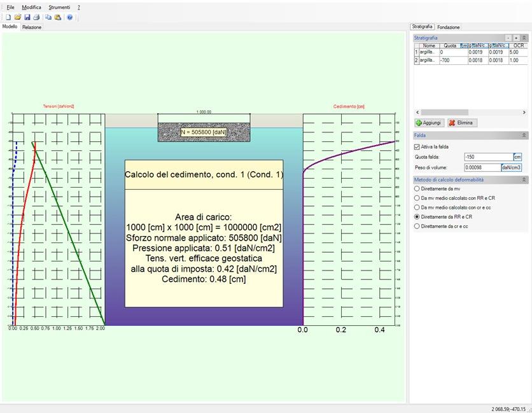Collapse the Falda section

click(x=524, y=136)
